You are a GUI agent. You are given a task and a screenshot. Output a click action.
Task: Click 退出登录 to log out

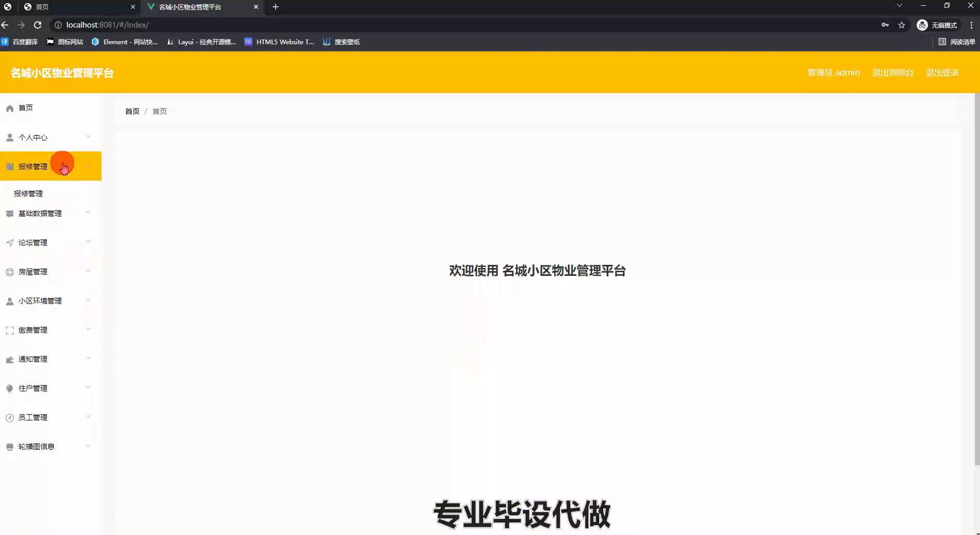[x=942, y=73]
